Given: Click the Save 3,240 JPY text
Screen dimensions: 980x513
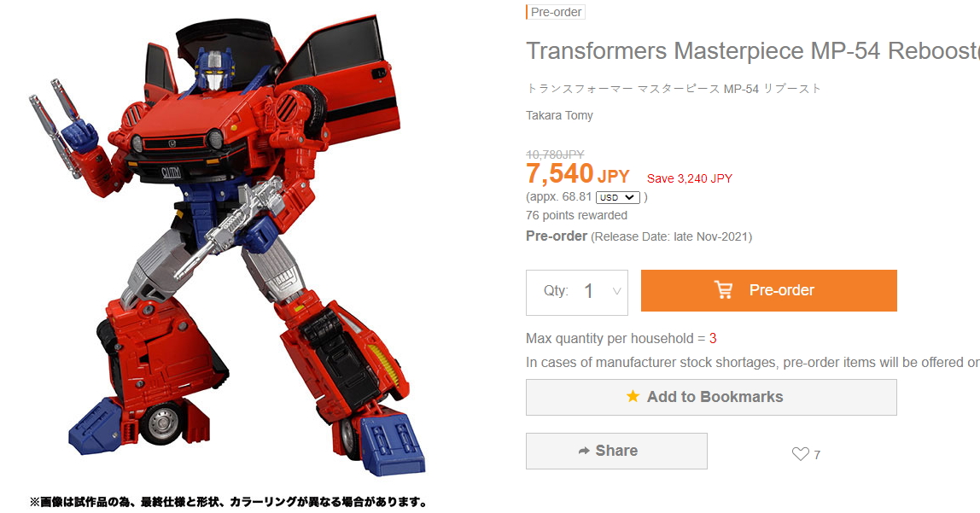Looking at the screenshot, I should click(690, 178).
